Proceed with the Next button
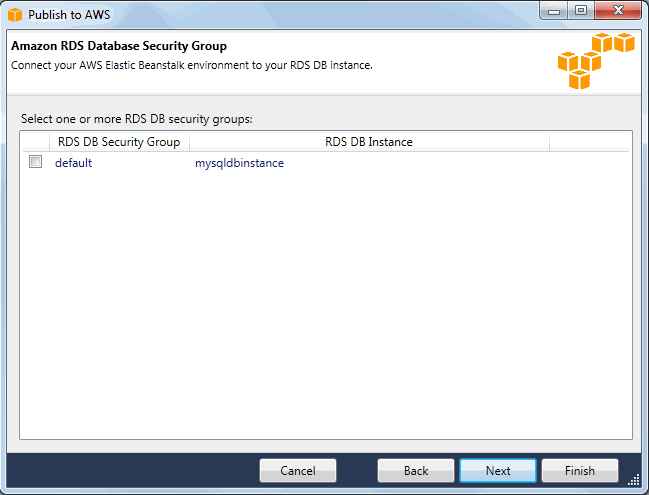 (498, 471)
